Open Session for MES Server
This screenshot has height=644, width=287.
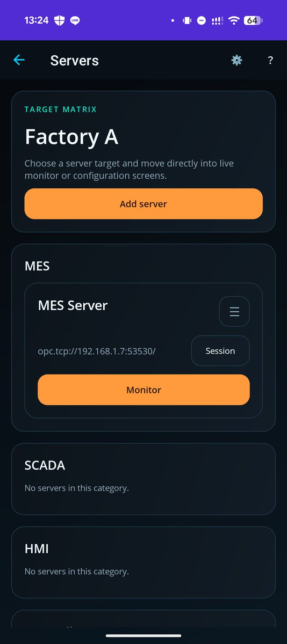[x=220, y=351]
